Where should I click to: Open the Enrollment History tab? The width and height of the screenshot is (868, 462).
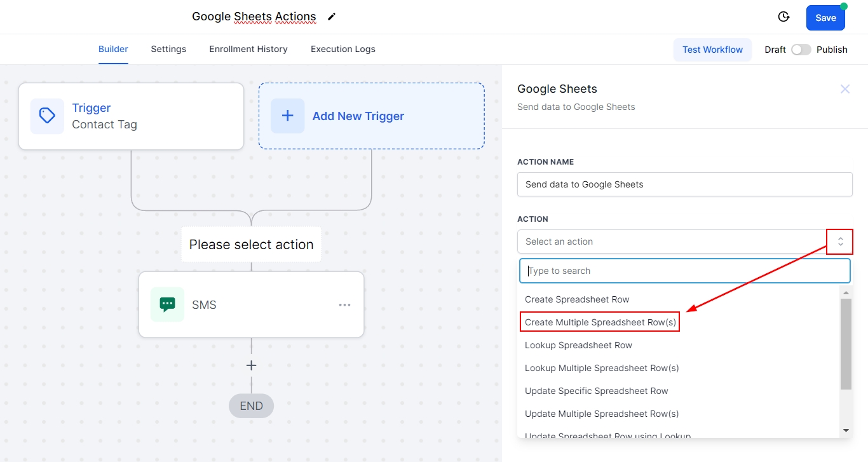click(248, 49)
